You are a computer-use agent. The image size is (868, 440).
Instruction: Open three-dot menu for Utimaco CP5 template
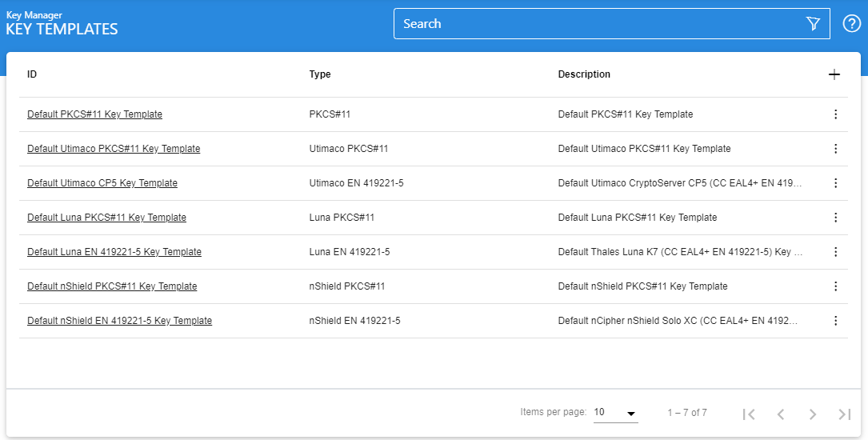[x=835, y=183]
